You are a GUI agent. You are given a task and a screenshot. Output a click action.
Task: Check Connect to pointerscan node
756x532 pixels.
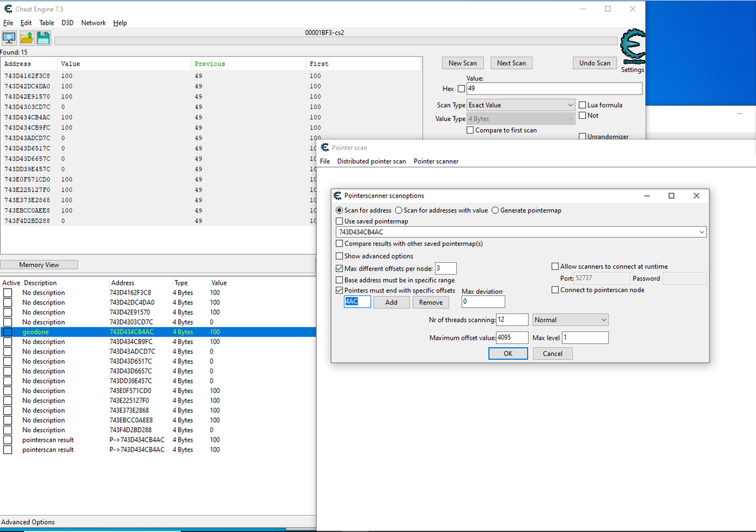pyautogui.click(x=555, y=290)
